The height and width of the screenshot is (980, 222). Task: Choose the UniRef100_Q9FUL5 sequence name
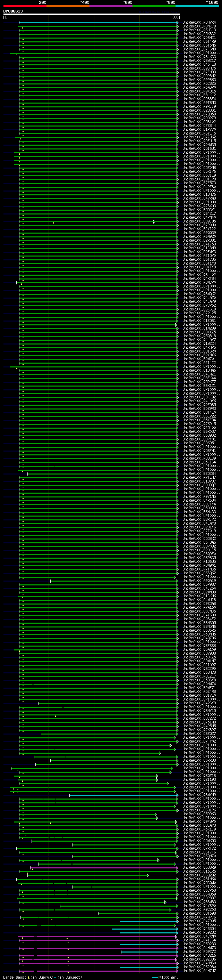[x=199, y=141]
